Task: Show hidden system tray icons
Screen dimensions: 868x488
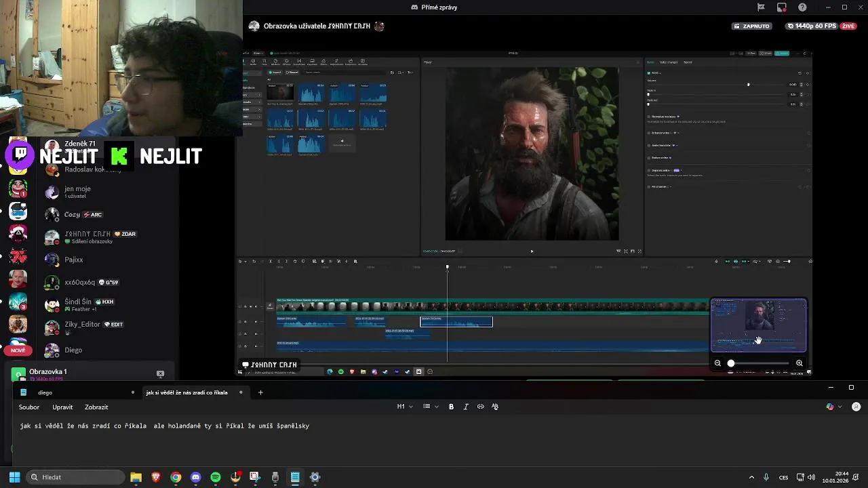Action: coord(751,477)
